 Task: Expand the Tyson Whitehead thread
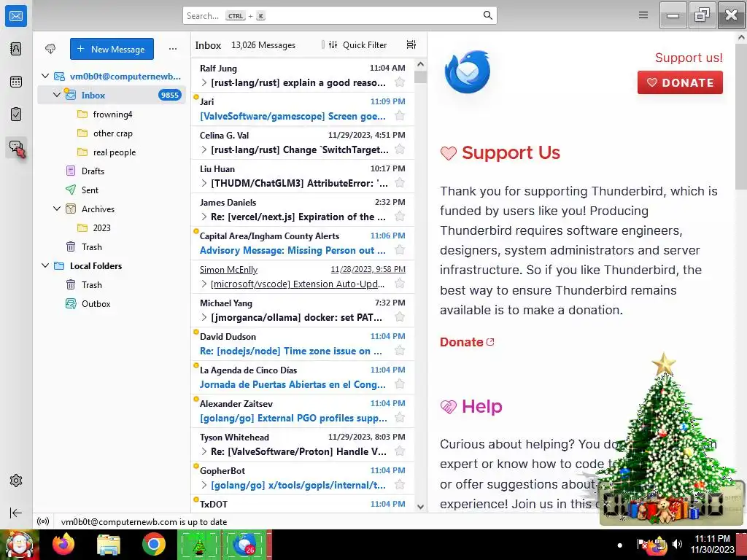click(204, 452)
